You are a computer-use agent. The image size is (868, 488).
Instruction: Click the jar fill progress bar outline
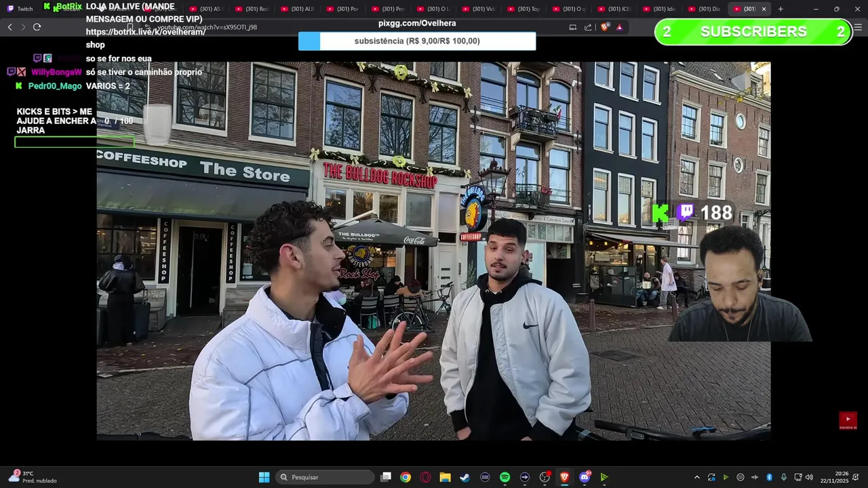(x=75, y=142)
